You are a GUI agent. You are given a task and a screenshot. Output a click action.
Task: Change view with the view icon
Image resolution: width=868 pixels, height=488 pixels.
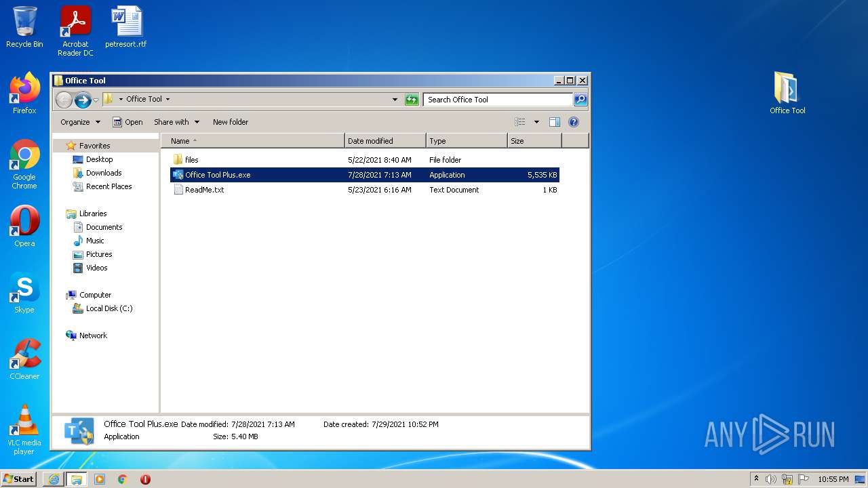coord(520,122)
